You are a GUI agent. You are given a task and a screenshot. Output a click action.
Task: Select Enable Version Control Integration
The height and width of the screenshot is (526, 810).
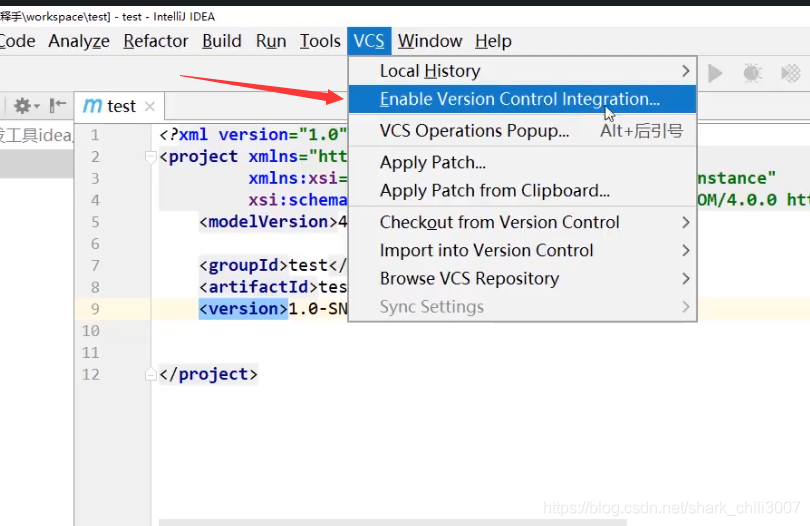pyautogui.click(x=519, y=99)
